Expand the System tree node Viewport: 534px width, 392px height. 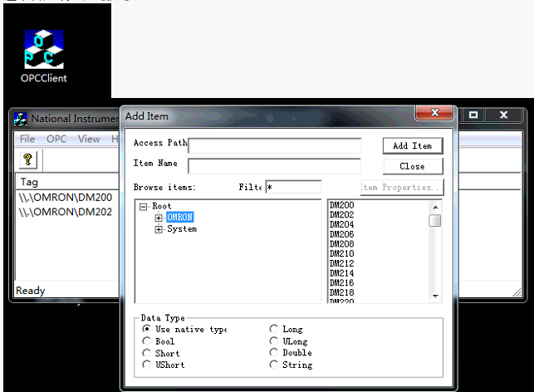click(159, 229)
